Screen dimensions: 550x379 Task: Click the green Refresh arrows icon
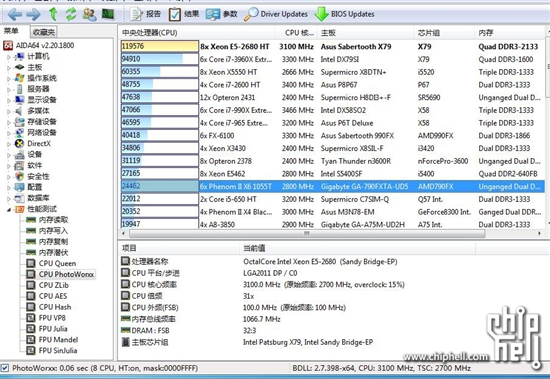coord(71,14)
